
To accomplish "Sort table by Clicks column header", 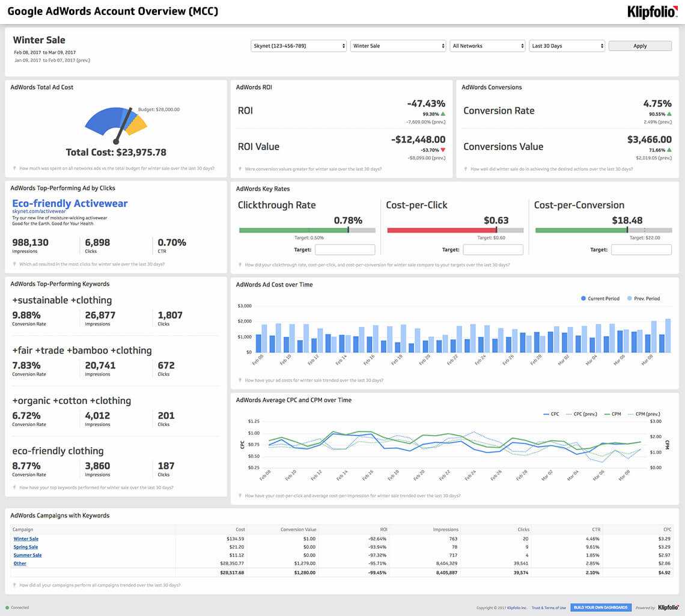I will coord(523,529).
